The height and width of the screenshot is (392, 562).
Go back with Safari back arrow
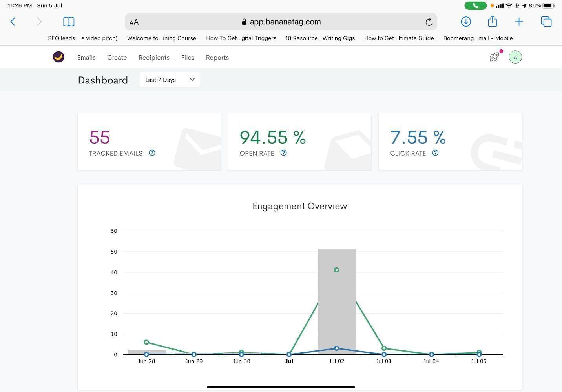point(13,22)
